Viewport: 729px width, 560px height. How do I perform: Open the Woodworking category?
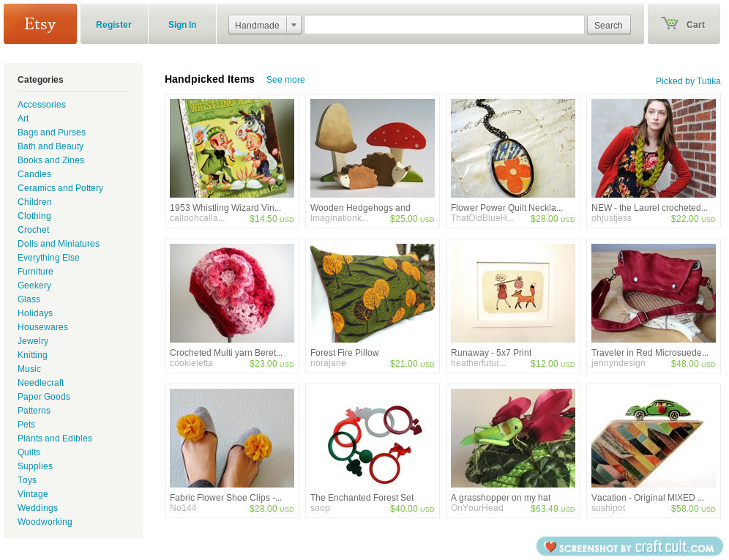tap(45, 522)
